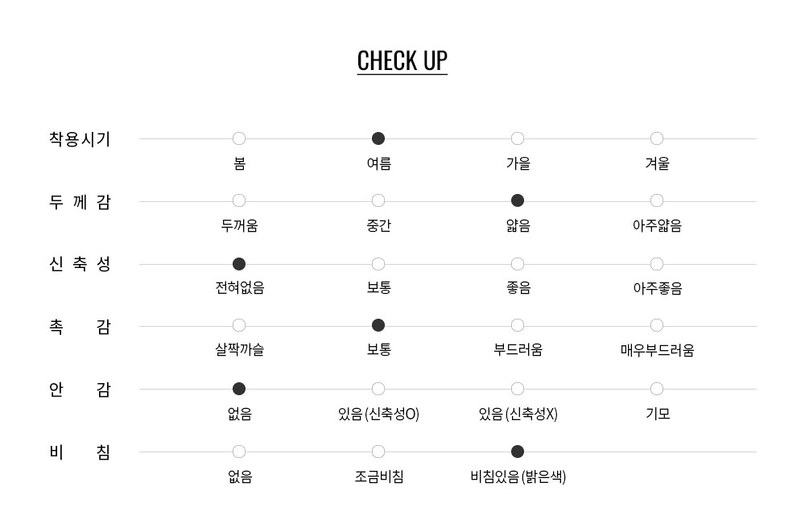
Task: Click the CHECK UP heading
Action: coord(402,61)
